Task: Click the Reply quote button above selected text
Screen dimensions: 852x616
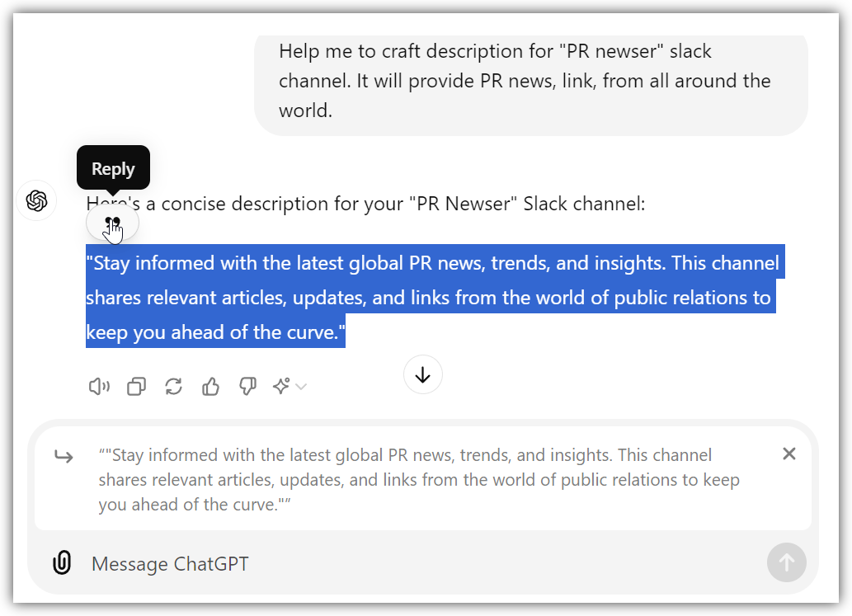Action: tap(113, 223)
